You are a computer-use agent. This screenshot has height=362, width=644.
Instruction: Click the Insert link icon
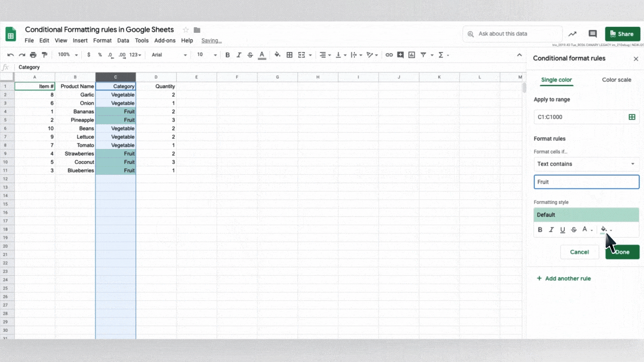(389, 55)
